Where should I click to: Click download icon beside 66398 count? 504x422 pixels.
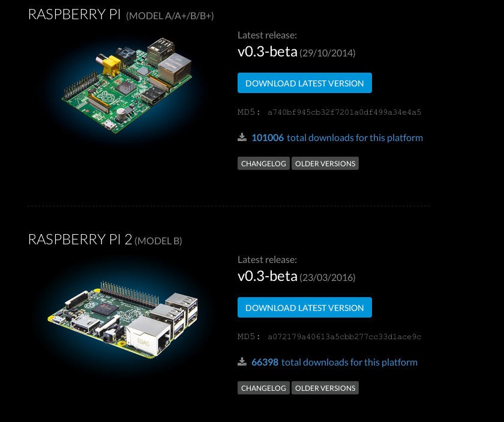pos(242,362)
